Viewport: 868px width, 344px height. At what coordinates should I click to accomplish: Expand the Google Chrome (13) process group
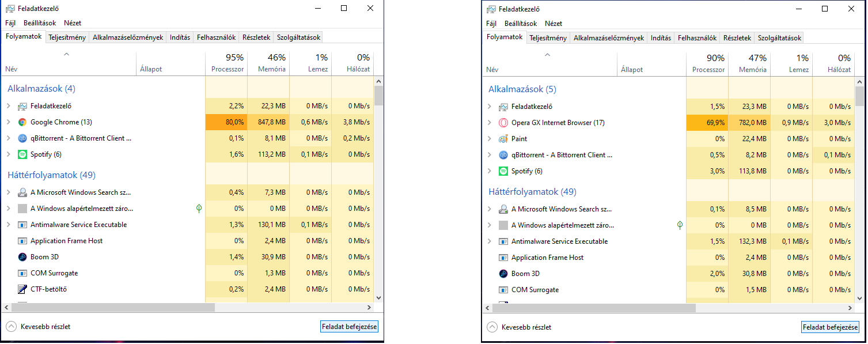point(9,122)
